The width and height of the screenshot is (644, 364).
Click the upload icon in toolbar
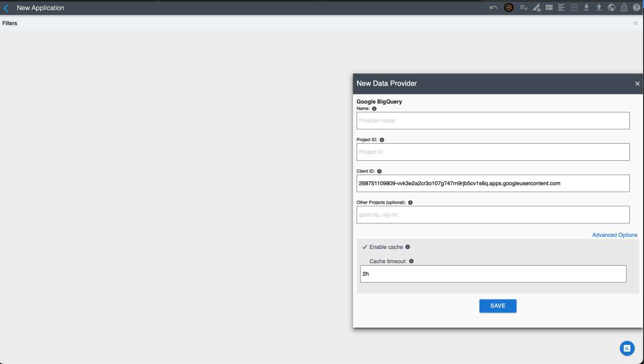pos(599,7)
